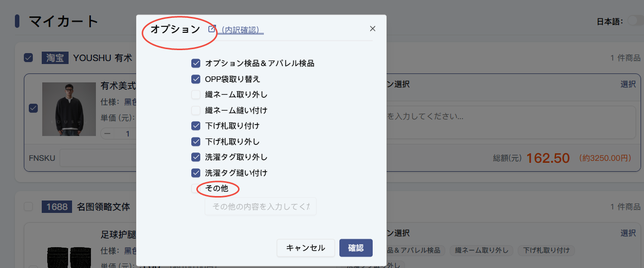The image size is (644, 268).
Task: Click the キャンセル button
Action: click(306, 248)
